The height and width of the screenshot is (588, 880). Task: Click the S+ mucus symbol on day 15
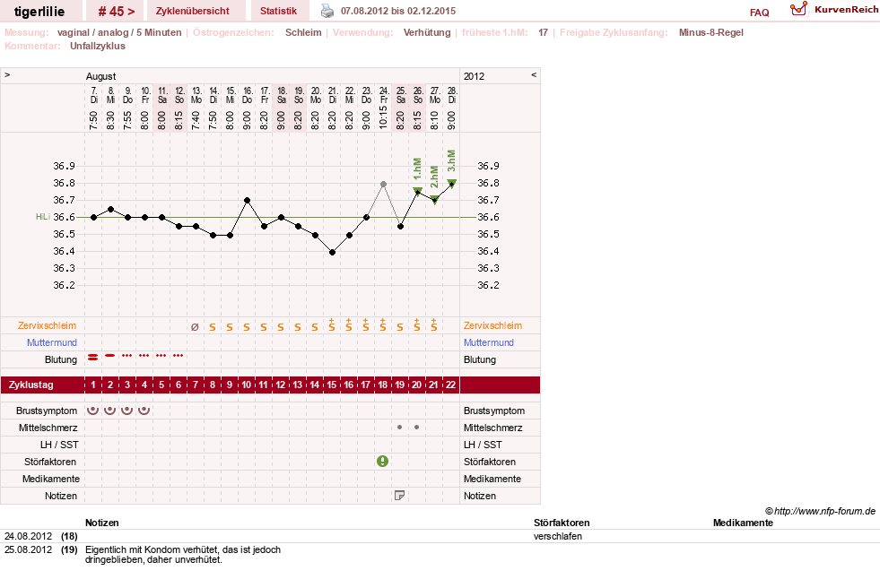point(332,325)
